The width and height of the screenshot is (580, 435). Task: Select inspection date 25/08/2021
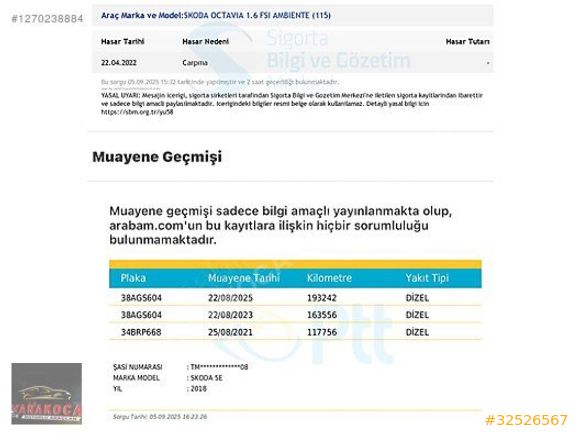click(230, 332)
